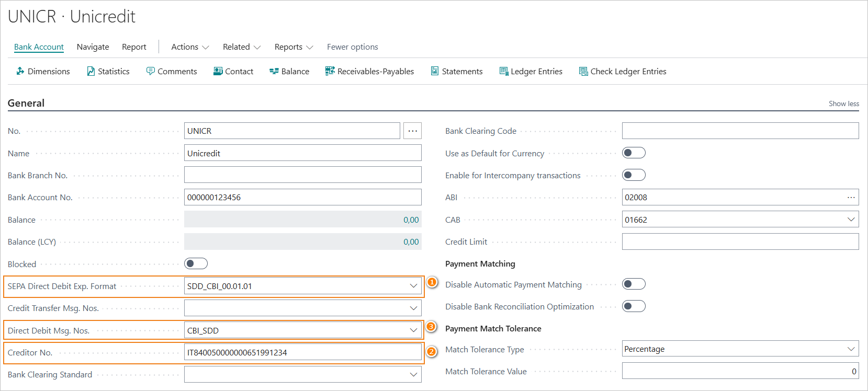Open Comments via its speech-bubble icon

coord(151,71)
